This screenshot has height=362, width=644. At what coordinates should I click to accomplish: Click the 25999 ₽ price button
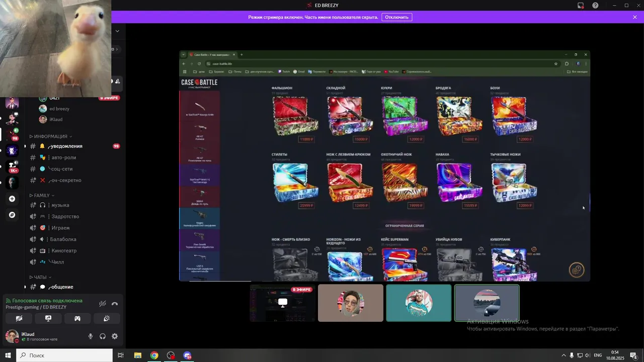tap(306, 206)
